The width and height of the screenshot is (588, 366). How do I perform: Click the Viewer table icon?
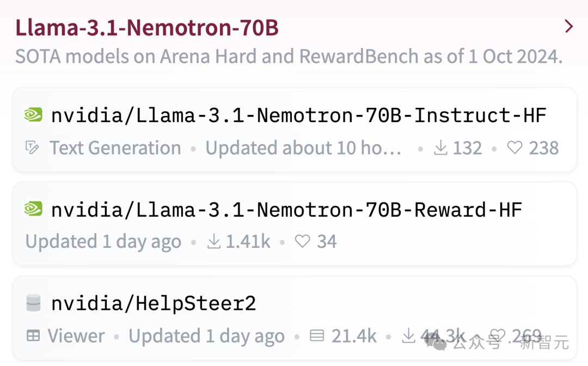33,336
